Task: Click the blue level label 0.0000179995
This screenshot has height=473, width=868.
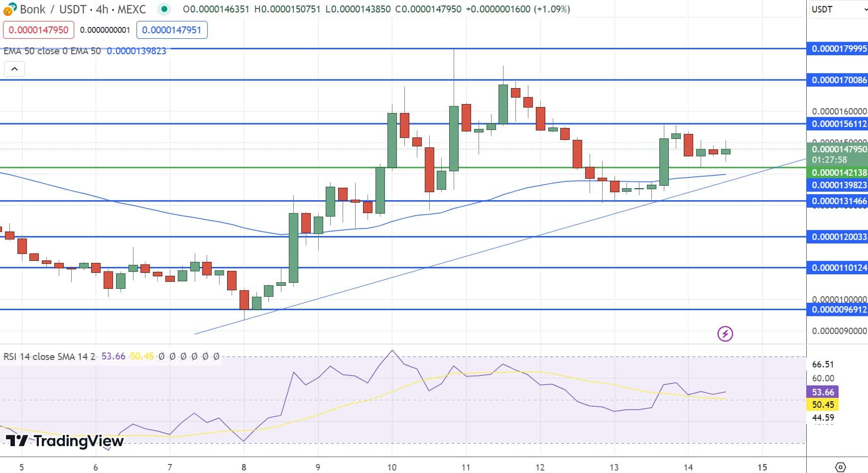Action: [x=838, y=49]
